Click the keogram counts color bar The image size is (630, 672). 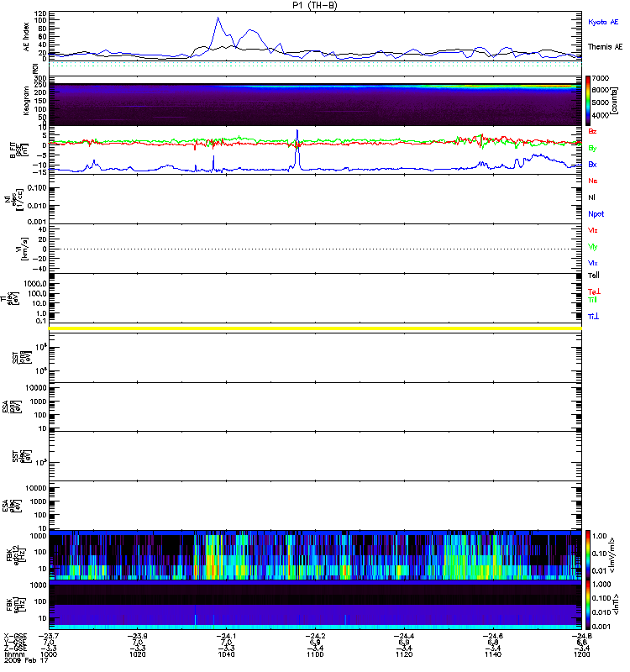point(588,101)
